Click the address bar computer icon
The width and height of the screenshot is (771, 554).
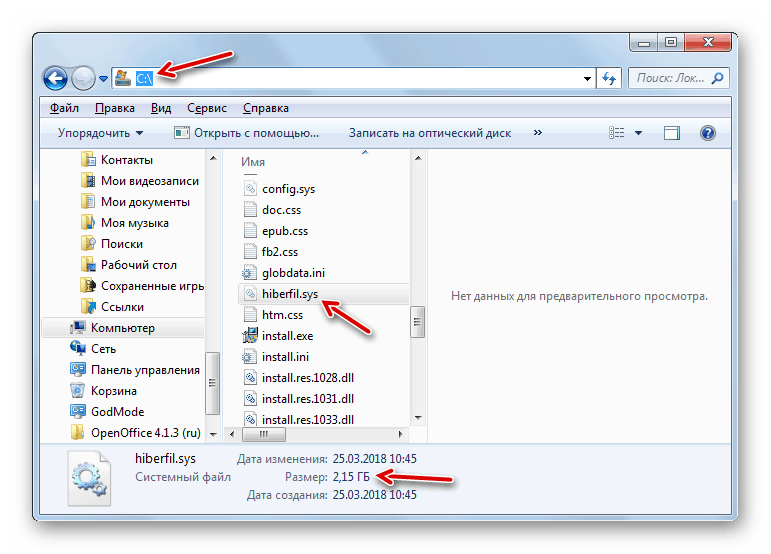click(x=122, y=78)
